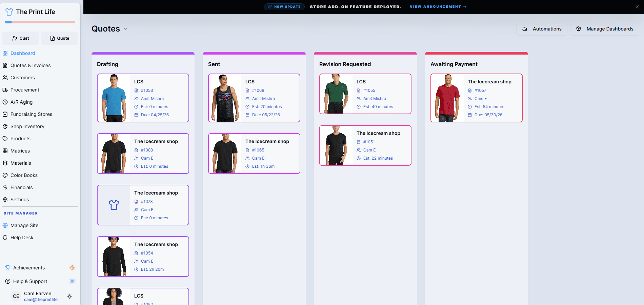
Task: Click the Drafting column header
Action: (107, 64)
